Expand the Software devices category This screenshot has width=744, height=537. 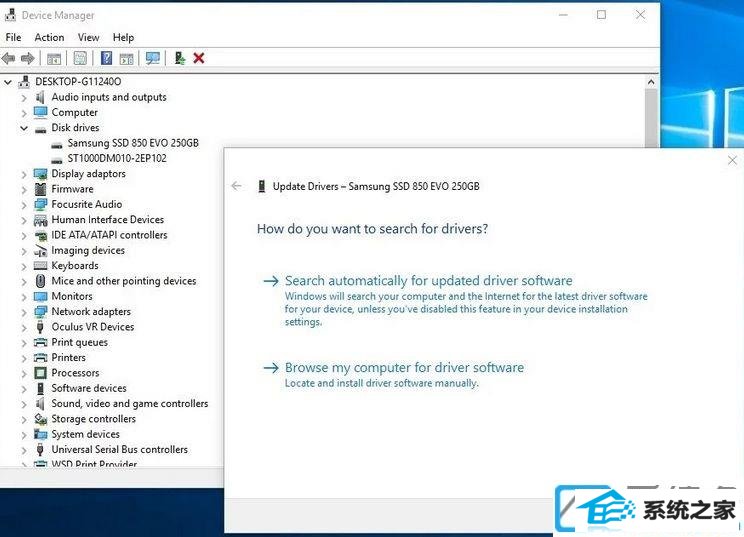point(24,389)
